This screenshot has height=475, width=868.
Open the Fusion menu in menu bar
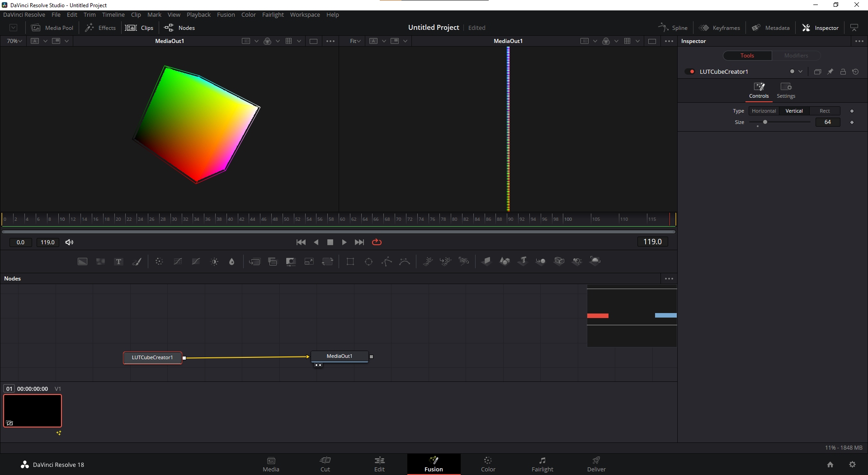point(226,14)
